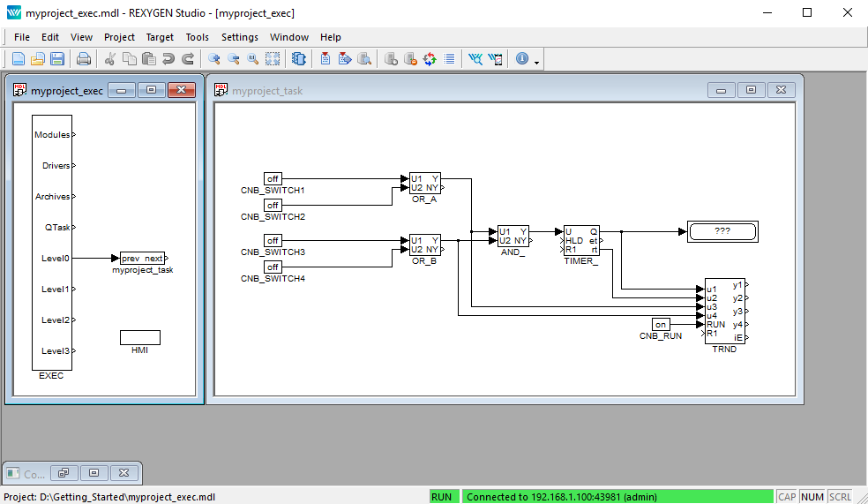This screenshot has width=868, height=504.
Task: Click the Open folder toolbar icon
Action: point(38,59)
